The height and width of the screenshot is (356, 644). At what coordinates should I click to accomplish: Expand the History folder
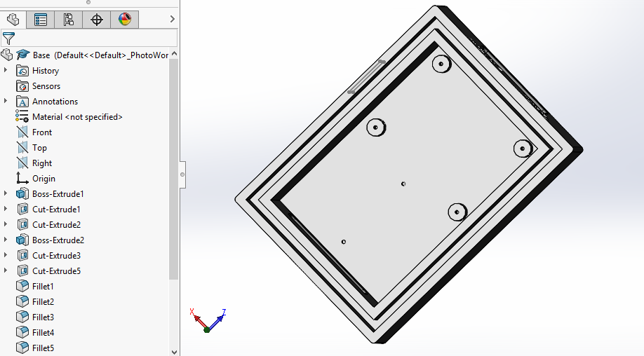click(6, 70)
